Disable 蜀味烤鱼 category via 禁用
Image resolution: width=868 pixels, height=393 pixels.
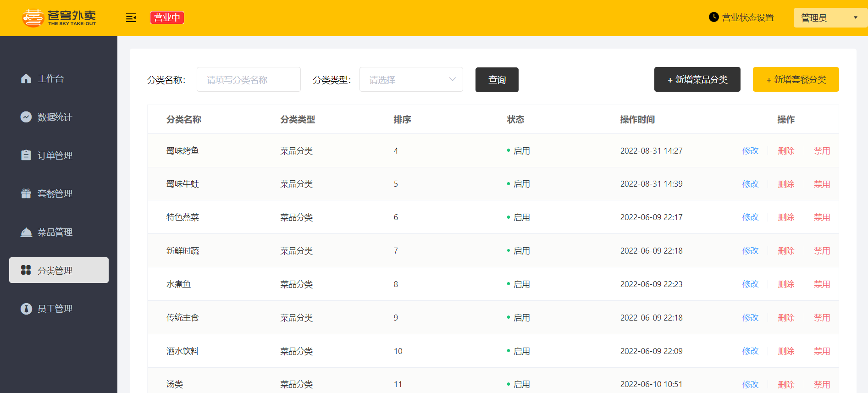pyautogui.click(x=822, y=151)
